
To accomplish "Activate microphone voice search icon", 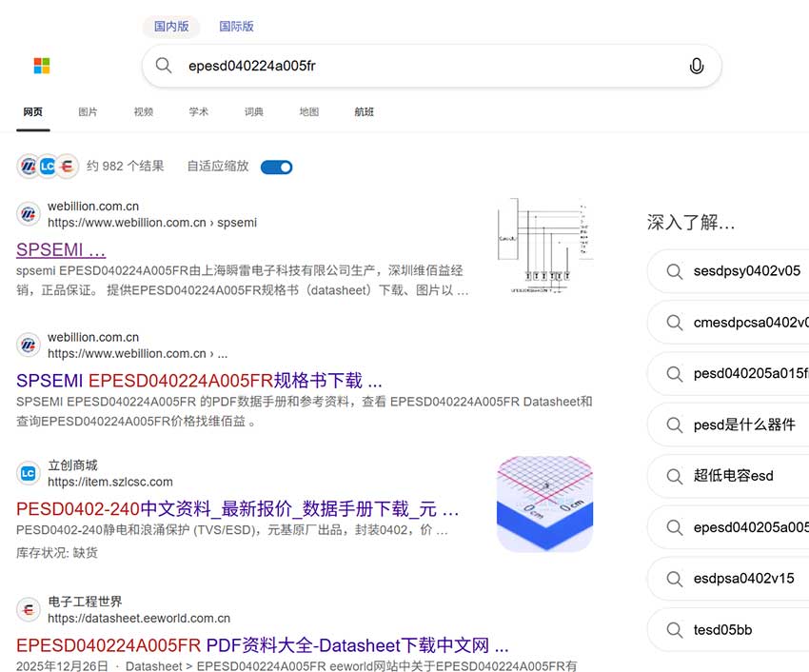I will click(697, 66).
